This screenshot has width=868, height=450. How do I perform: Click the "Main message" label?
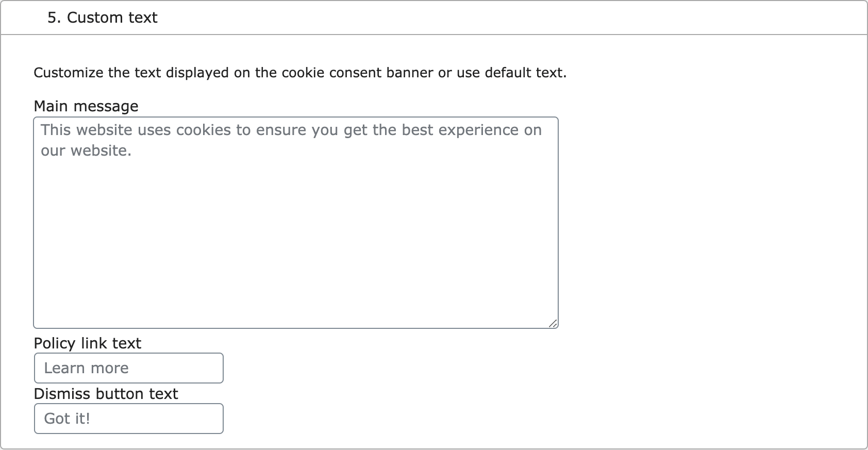tap(86, 106)
